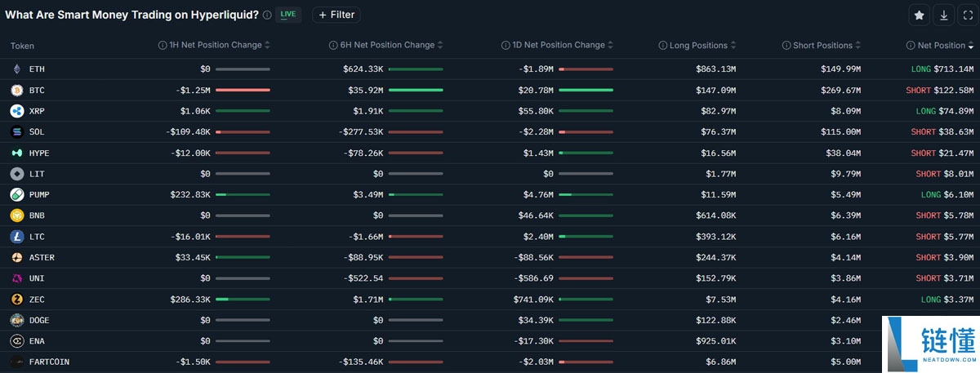Click BNB 1D change $46.64K
This screenshot has height=373, width=980.
[x=536, y=215]
